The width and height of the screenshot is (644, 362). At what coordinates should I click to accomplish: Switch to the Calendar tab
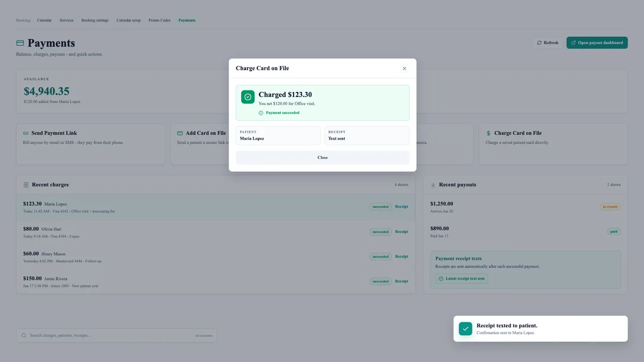click(x=44, y=20)
